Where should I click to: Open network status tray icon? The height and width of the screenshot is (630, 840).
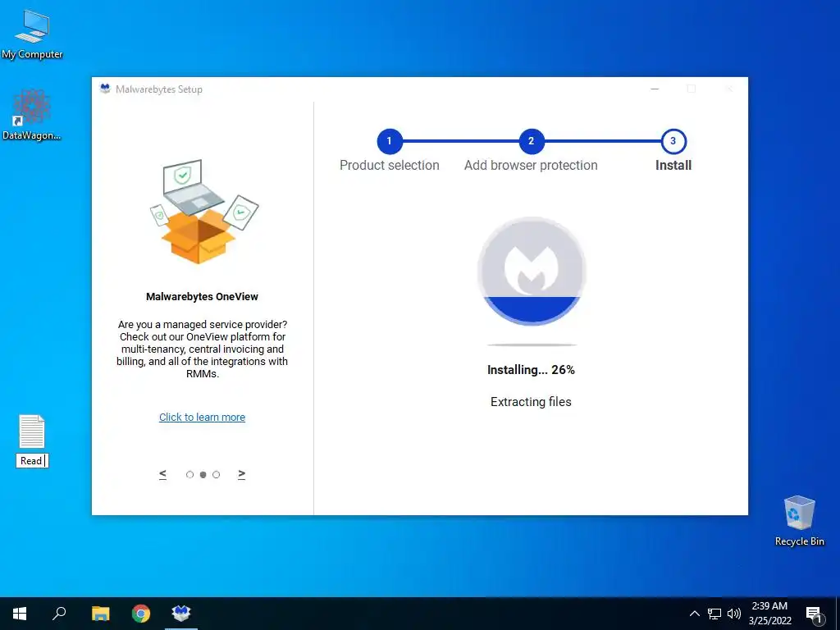tap(714, 614)
